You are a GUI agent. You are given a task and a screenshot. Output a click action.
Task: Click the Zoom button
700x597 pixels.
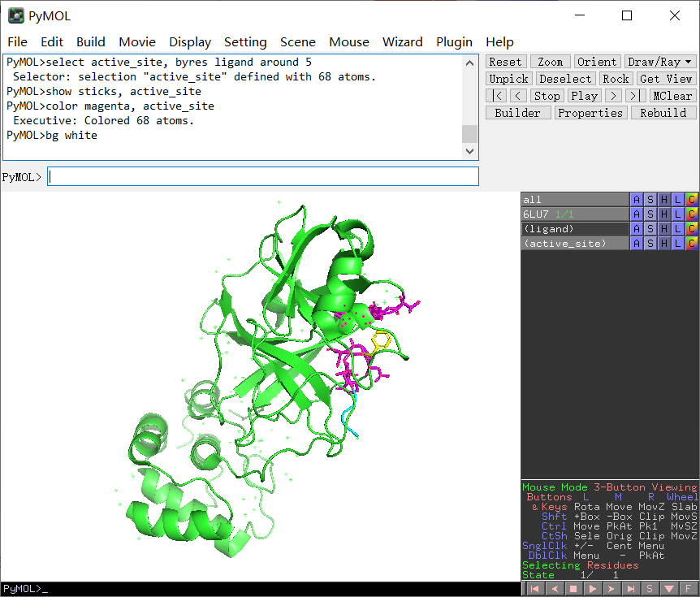[550, 62]
